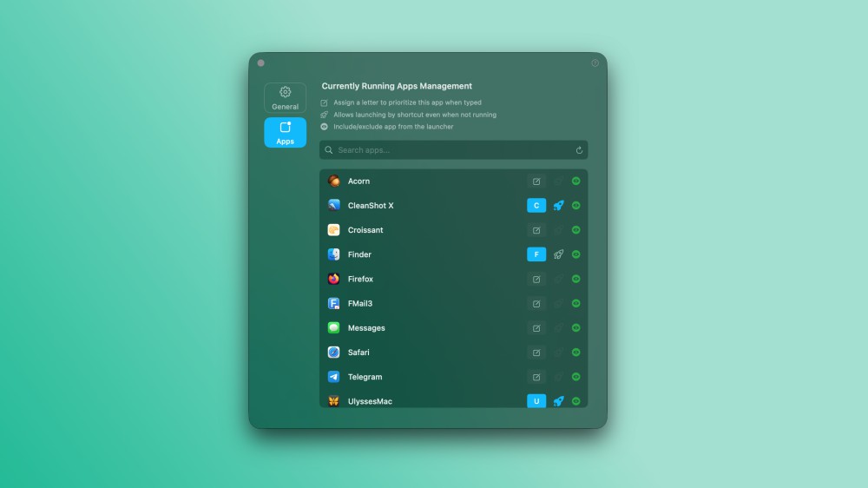Select the Messages app name
This screenshot has width=868, height=488.
[366, 328]
